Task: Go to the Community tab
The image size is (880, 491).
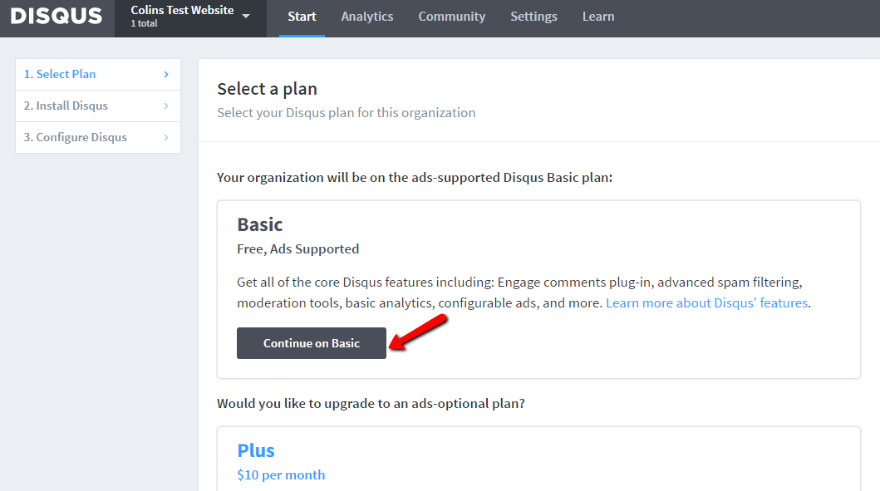Action: click(x=452, y=17)
